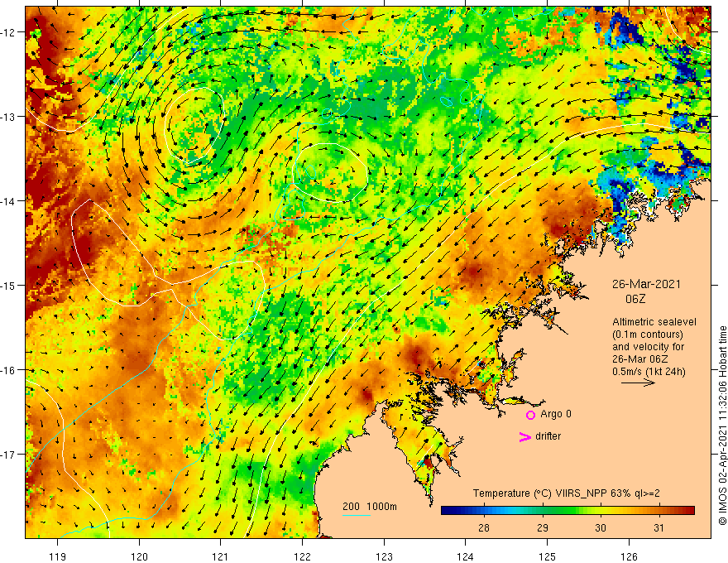
Task: Click the color bar tick label 30
Action: pyautogui.click(x=601, y=527)
